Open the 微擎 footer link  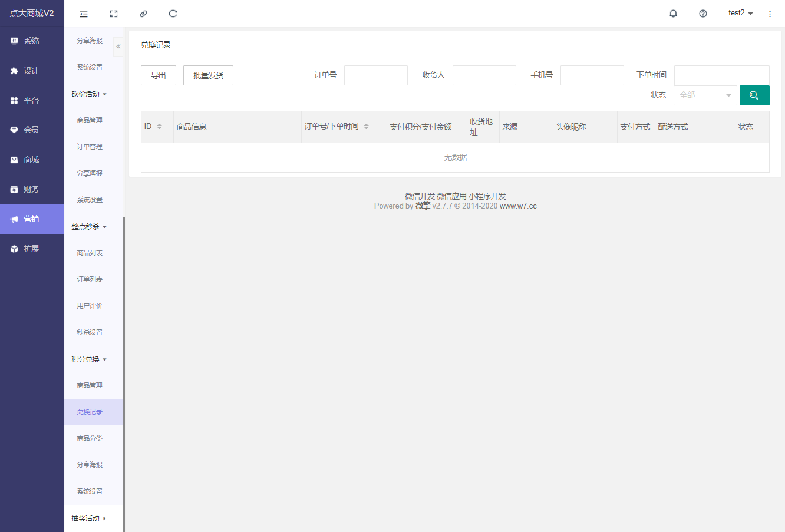click(423, 206)
